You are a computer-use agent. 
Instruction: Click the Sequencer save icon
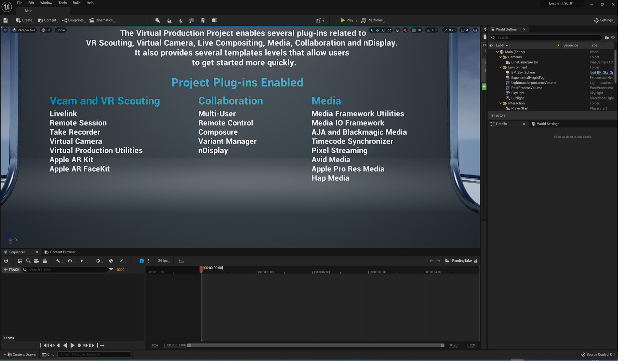(x=20, y=261)
